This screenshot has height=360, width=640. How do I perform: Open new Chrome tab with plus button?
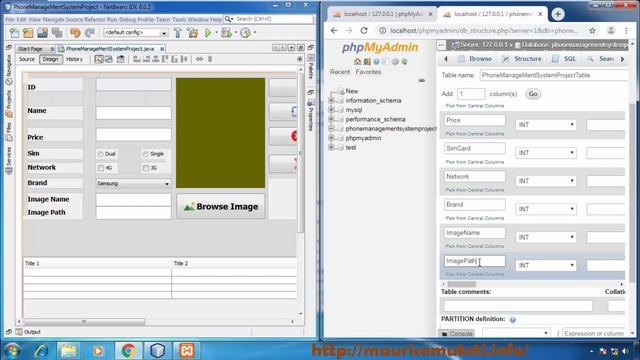click(x=558, y=14)
